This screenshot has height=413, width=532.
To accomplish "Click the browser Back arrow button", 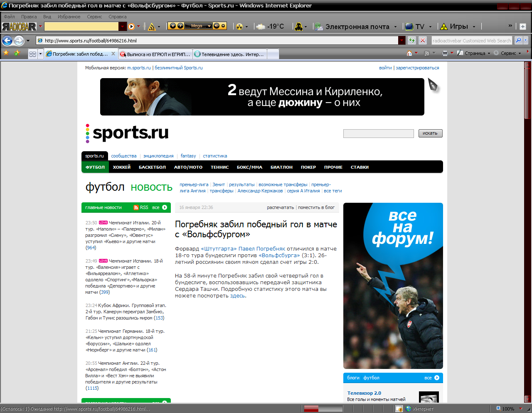I will coord(7,40).
